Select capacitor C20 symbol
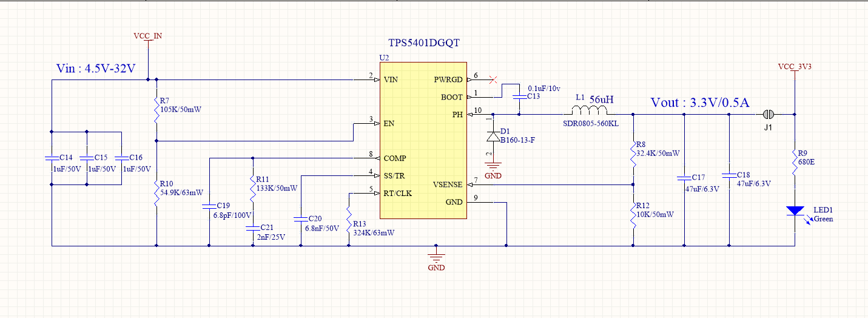The image size is (868, 318). point(301,219)
